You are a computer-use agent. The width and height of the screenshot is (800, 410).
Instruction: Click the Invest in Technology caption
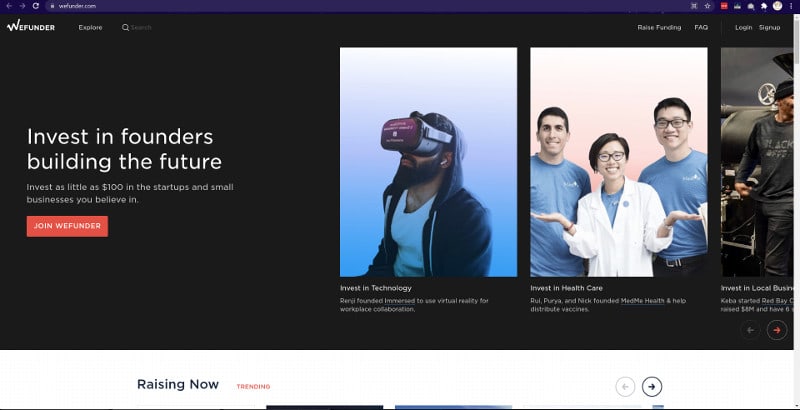click(x=376, y=288)
